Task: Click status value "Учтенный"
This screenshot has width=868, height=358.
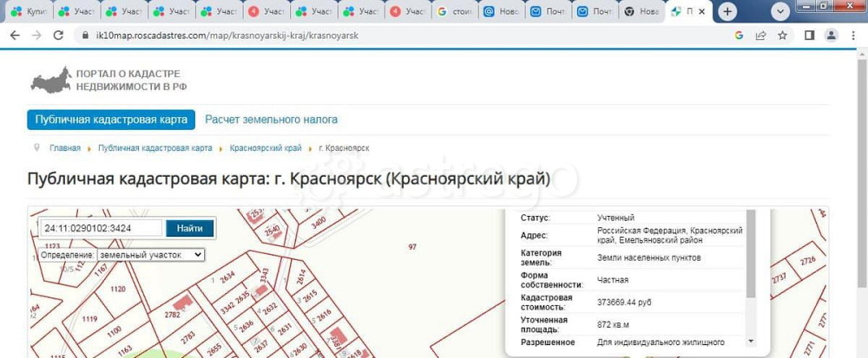Action: 615,218
